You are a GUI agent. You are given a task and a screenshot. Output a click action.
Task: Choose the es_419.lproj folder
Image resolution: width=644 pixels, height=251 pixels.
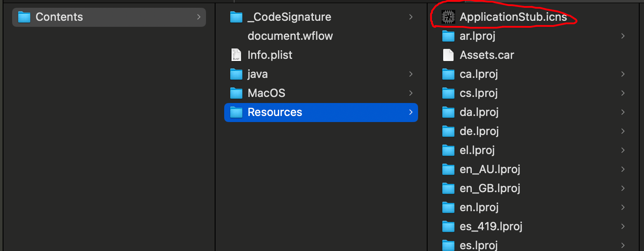point(491,226)
